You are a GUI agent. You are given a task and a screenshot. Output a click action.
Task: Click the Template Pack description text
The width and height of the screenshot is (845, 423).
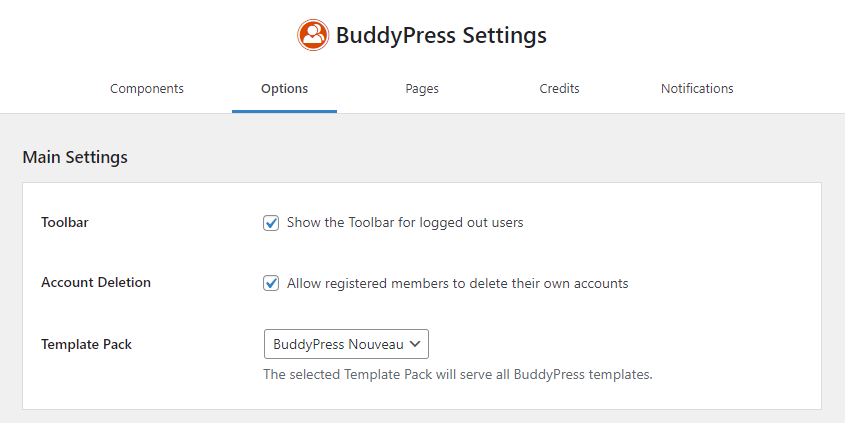458,374
